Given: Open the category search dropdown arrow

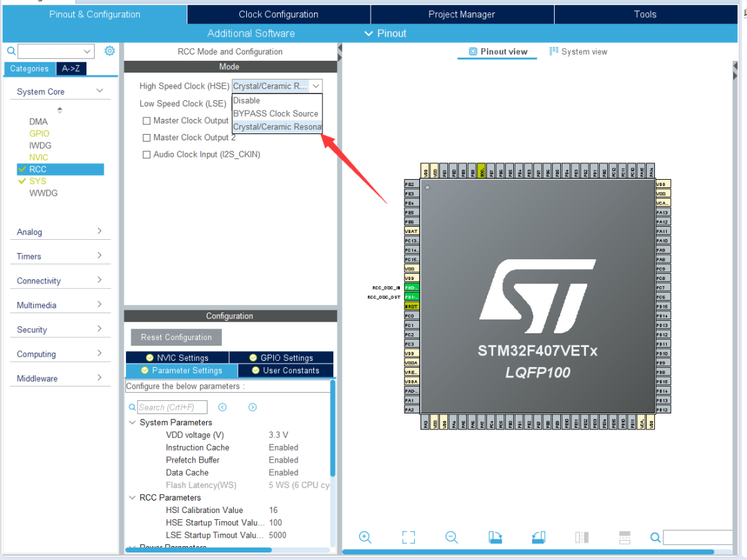Looking at the screenshot, I should [87, 51].
